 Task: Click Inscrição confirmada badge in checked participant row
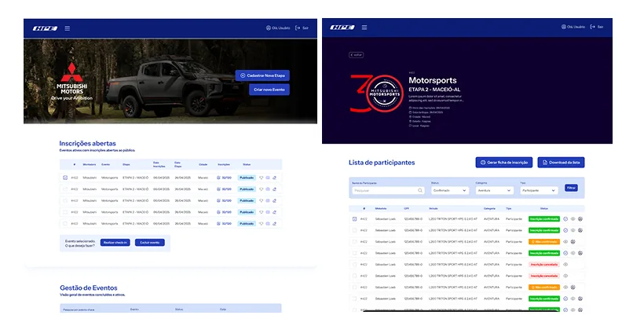[544, 219]
